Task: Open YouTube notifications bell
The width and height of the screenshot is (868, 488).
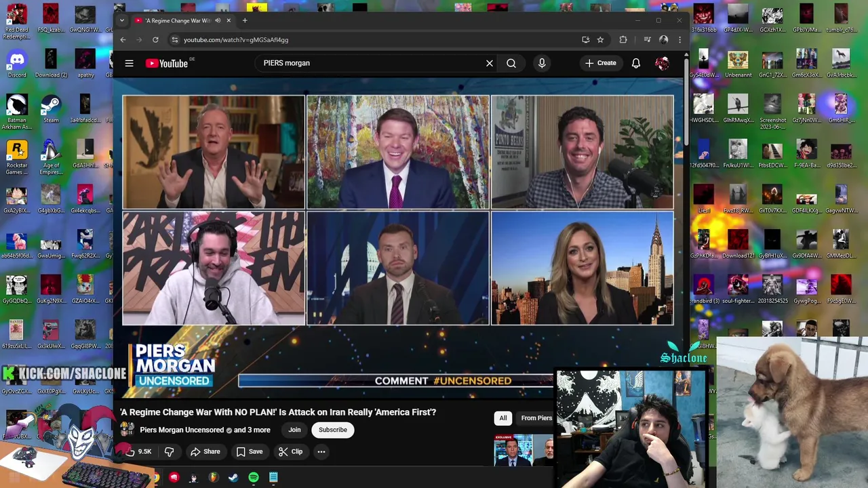Action: (636, 63)
